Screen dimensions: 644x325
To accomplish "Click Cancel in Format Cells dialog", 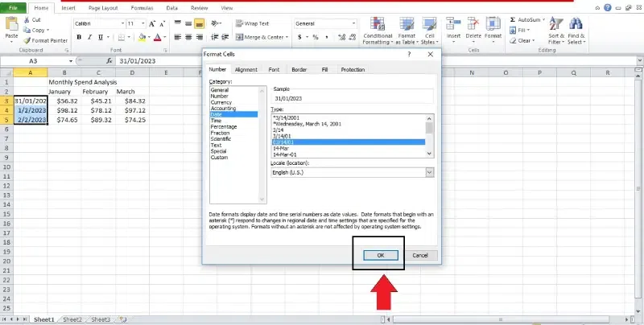I will tap(419, 255).
